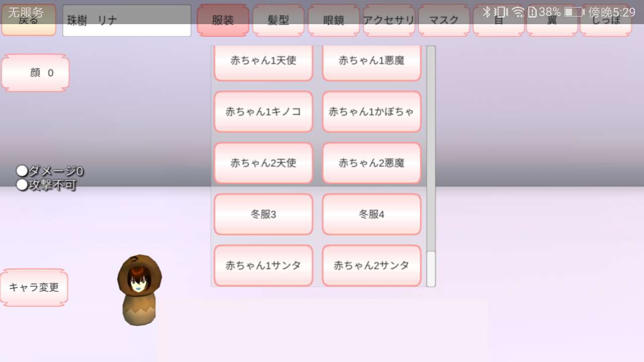
Task: Tap the Wi-Fi signal icon
Action: click(518, 12)
